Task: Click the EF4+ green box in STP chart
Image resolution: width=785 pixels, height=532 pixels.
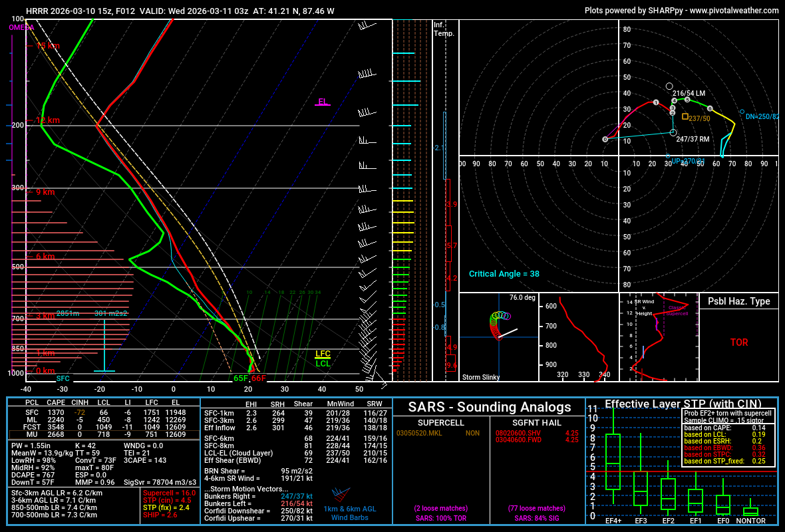Action: [613, 462]
